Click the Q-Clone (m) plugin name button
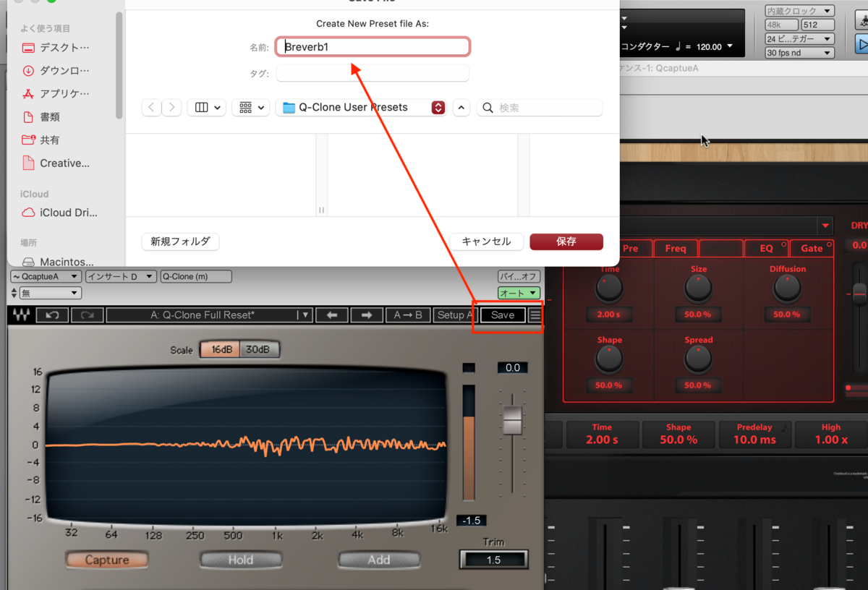The height and width of the screenshot is (590, 868). point(196,276)
